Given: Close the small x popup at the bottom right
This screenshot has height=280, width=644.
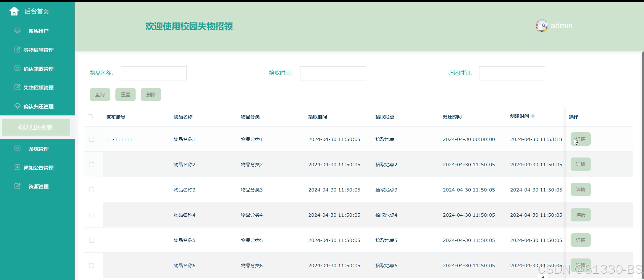Looking at the screenshot, I should pos(543,277).
